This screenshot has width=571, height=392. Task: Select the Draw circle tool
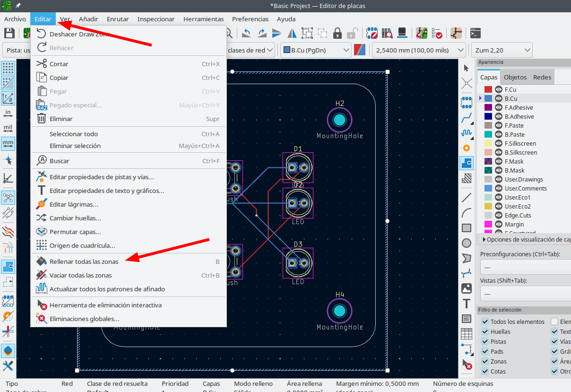pos(467,243)
